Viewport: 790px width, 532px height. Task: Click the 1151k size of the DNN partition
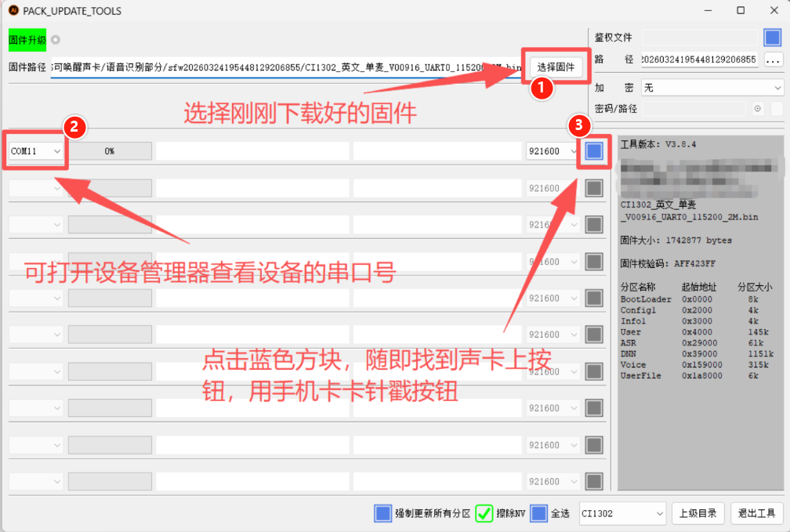point(760,353)
